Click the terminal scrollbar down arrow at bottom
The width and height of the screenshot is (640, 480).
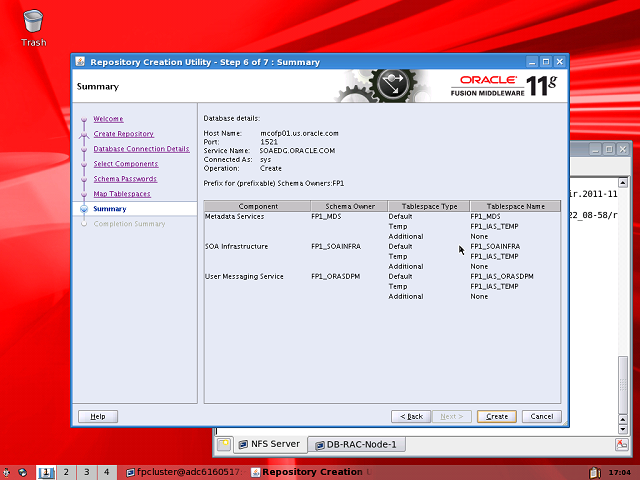(623, 429)
